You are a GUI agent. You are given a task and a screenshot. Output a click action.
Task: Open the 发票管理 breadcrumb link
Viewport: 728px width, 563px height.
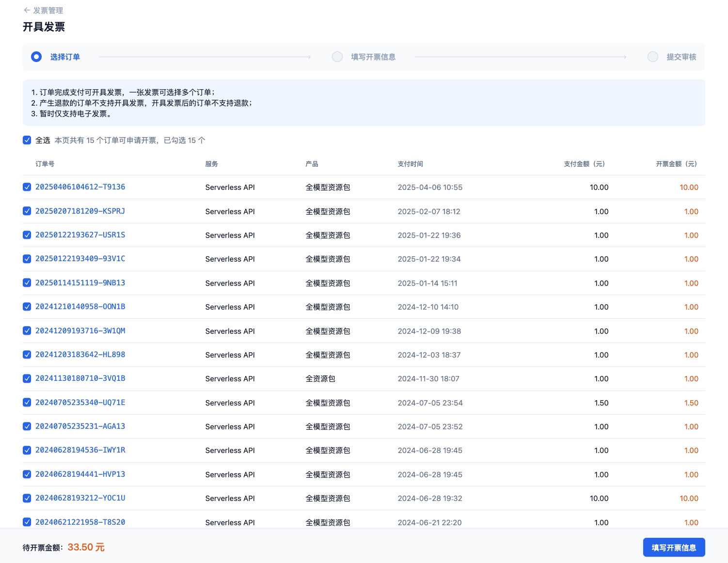tap(48, 10)
